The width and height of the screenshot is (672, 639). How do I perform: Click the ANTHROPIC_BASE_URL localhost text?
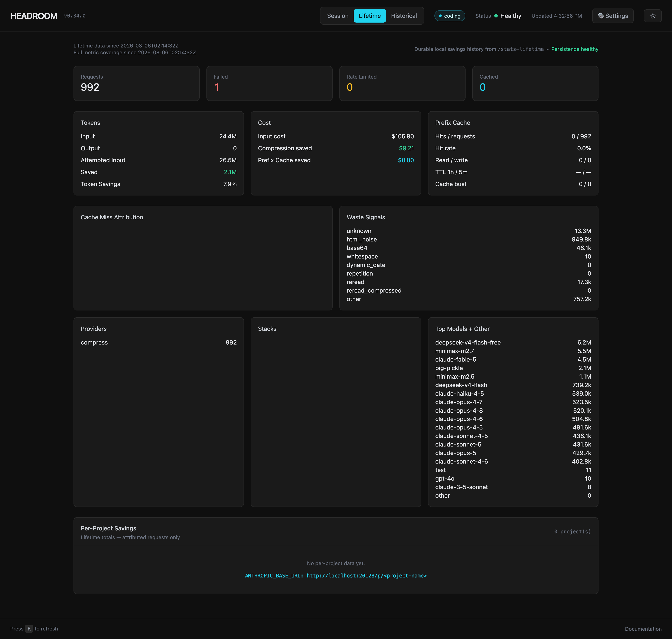pyautogui.click(x=336, y=576)
